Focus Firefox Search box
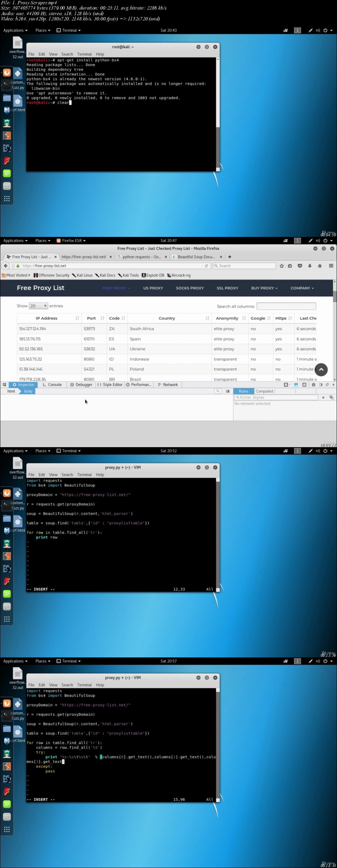This screenshot has width=337, height=868. [244, 266]
